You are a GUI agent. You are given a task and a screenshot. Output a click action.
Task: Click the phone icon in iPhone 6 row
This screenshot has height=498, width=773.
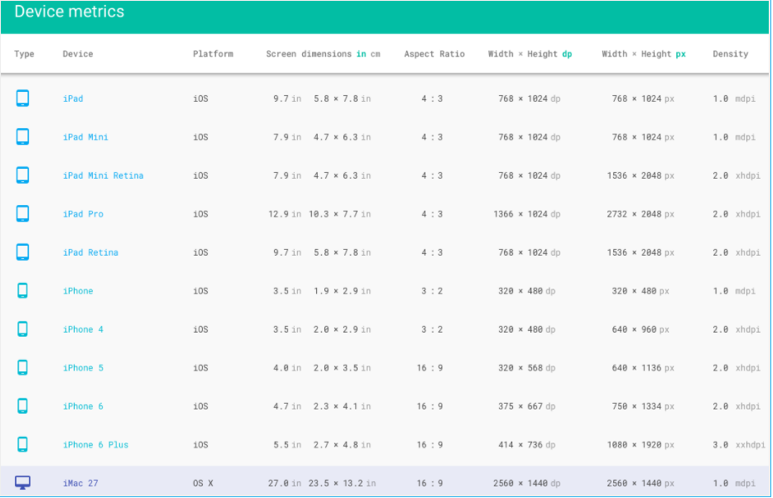pos(23,406)
